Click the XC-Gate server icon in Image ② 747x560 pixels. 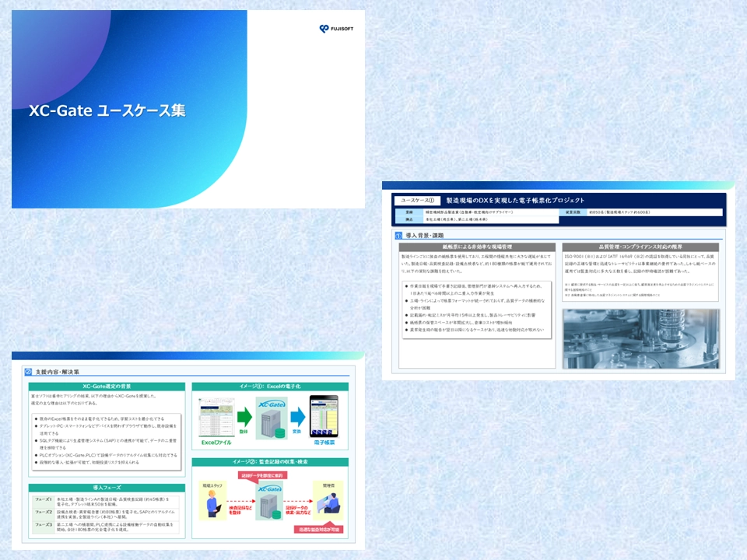tap(268, 502)
